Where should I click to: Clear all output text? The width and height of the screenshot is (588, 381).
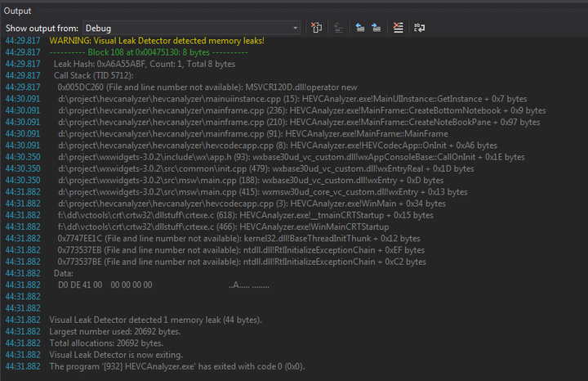coord(398,28)
